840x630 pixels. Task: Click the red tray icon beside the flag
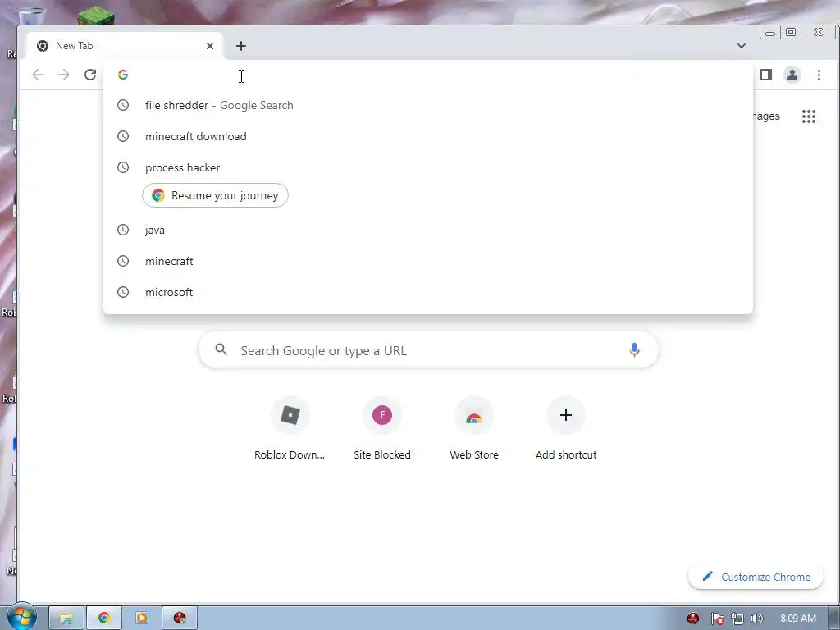[x=692, y=619]
